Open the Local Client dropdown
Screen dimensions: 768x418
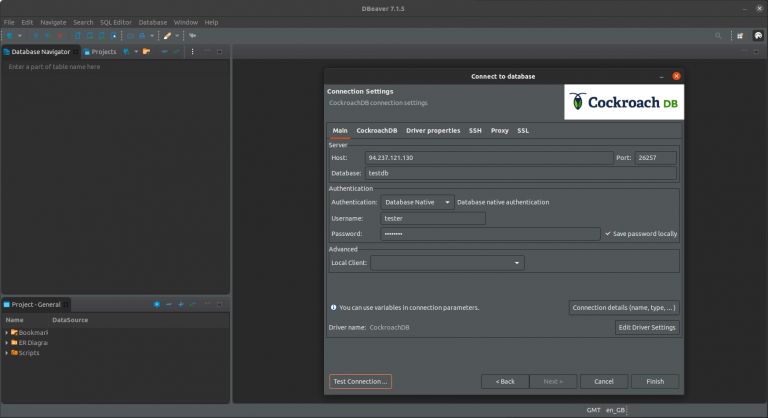447,263
